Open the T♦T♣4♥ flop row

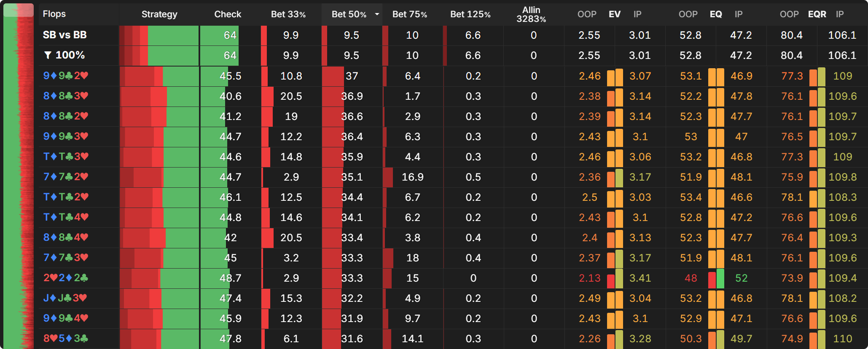pyautogui.click(x=66, y=217)
